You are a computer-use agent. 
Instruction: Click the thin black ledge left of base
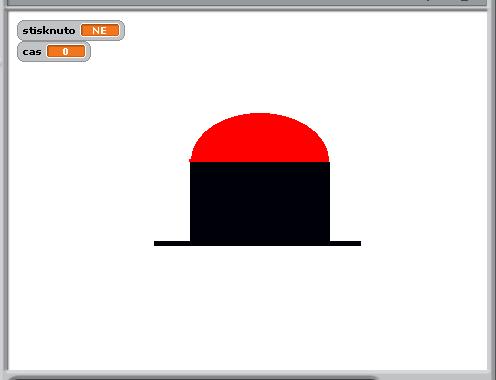click(x=172, y=244)
